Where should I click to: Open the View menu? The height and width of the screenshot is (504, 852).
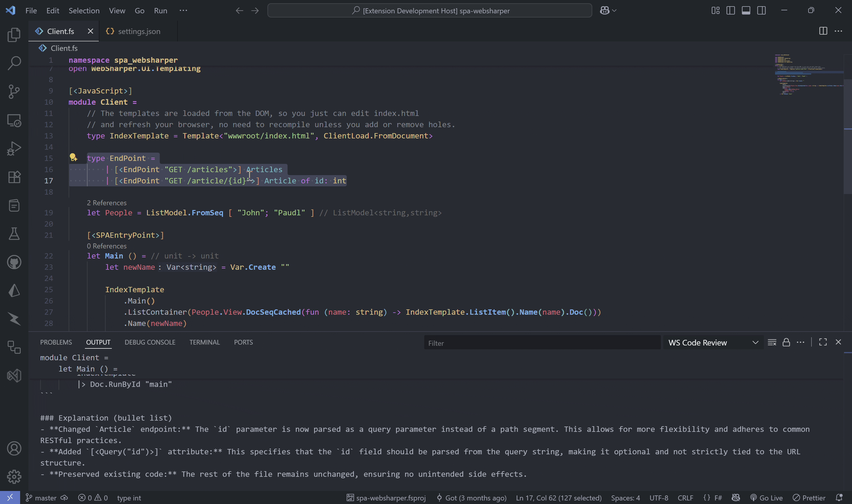[117, 11]
